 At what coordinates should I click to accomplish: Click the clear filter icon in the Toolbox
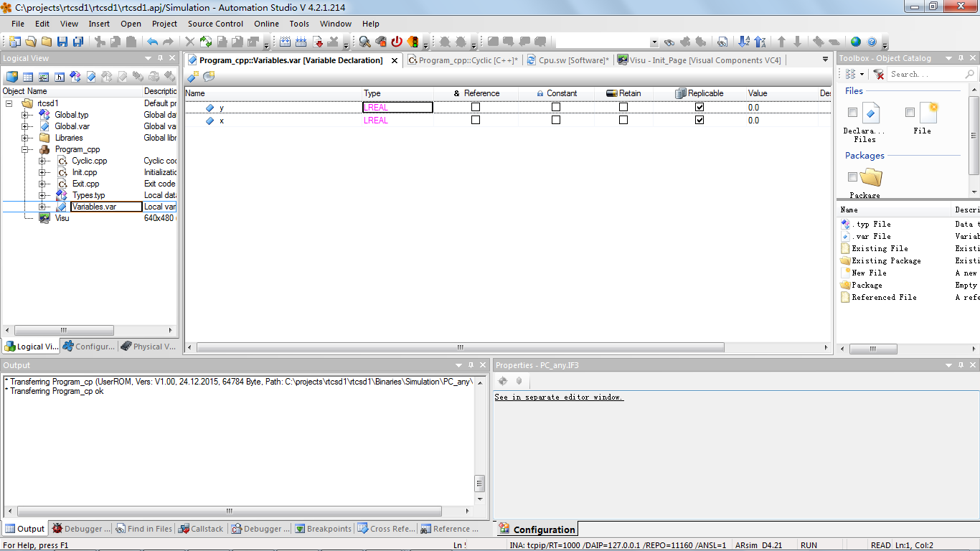(x=878, y=74)
